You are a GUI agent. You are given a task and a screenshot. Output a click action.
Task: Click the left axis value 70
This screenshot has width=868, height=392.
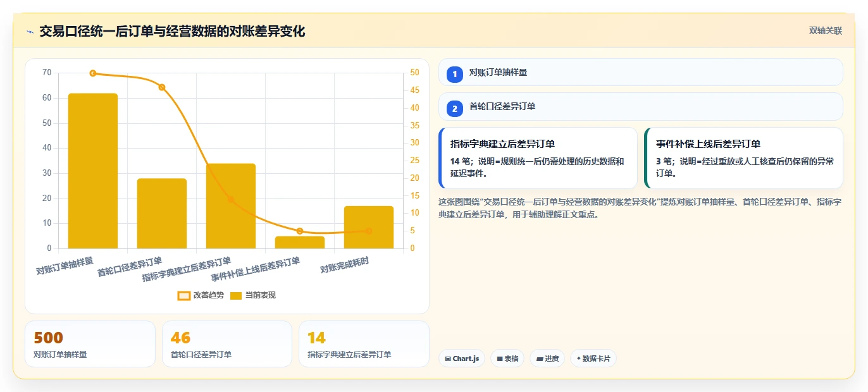click(x=47, y=73)
